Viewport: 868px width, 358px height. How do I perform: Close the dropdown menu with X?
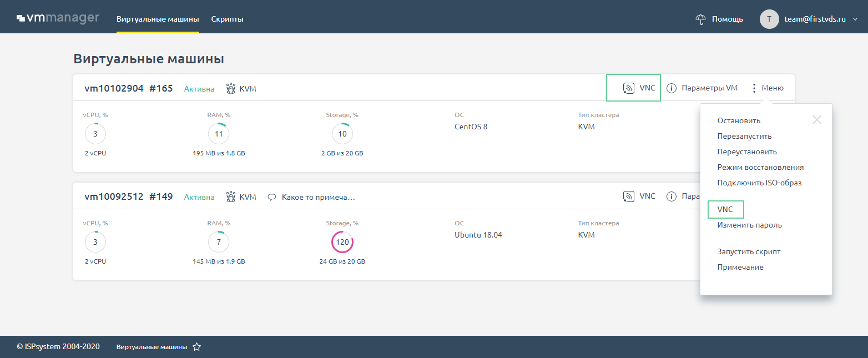point(816,119)
